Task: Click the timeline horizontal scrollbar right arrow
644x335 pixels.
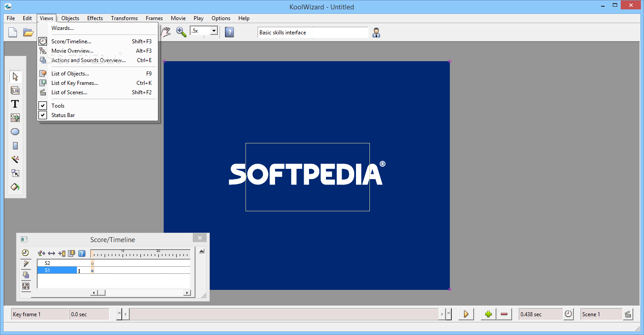Action: click(x=187, y=293)
